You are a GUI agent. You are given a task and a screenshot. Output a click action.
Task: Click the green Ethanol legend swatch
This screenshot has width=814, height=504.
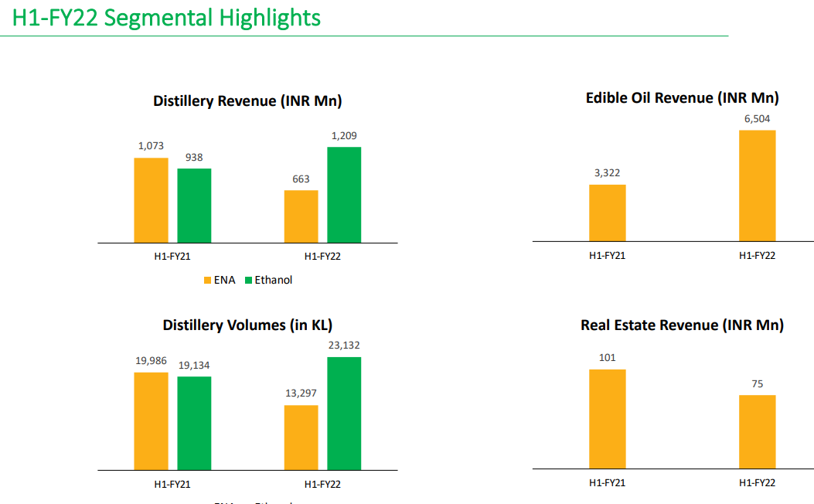[248, 281]
